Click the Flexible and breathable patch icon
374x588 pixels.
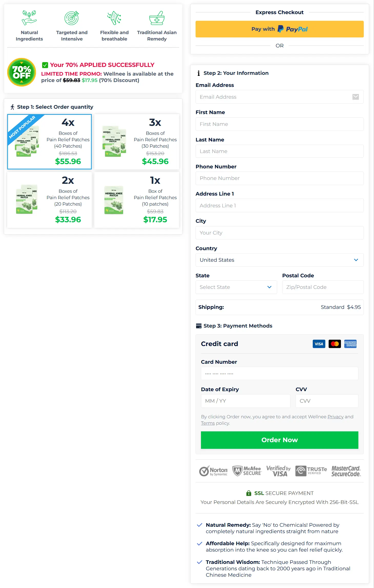(114, 18)
